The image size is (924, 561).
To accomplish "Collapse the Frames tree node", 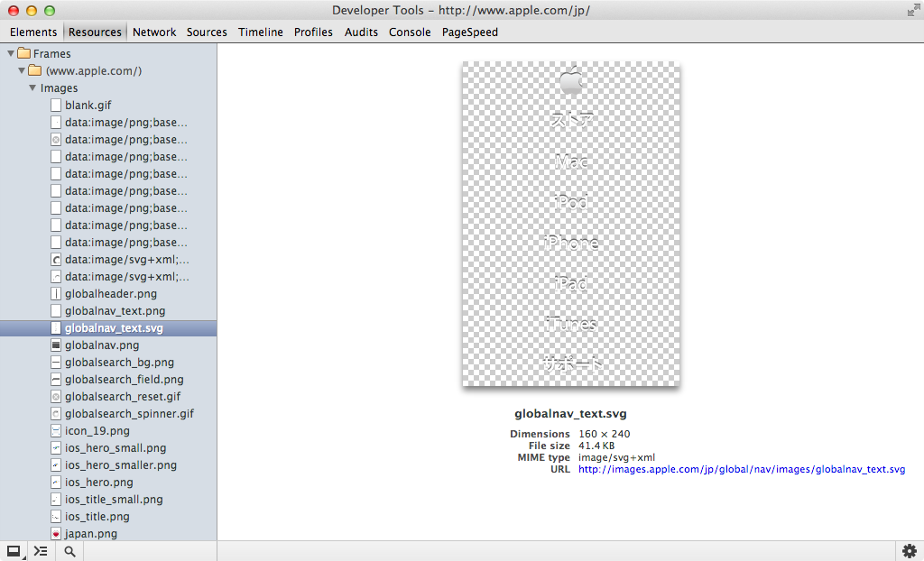I will 11,53.
